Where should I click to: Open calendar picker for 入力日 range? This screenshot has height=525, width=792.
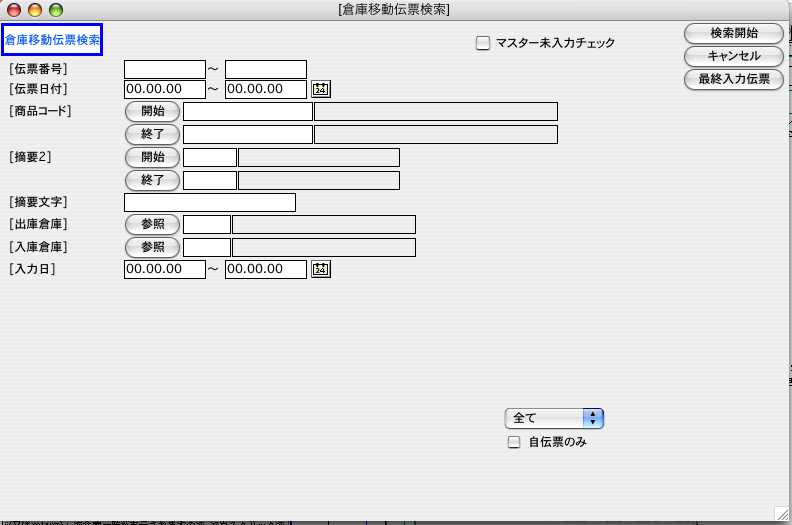[x=320, y=269]
